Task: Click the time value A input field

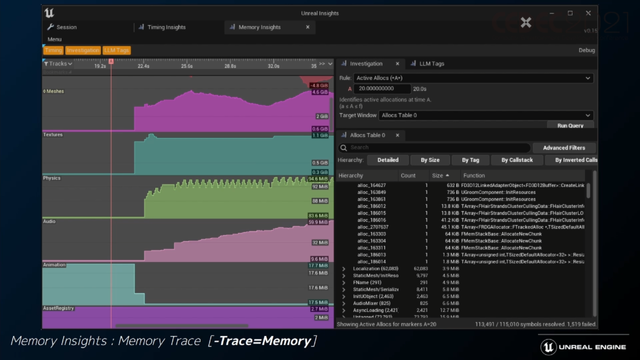Action: point(382,89)
